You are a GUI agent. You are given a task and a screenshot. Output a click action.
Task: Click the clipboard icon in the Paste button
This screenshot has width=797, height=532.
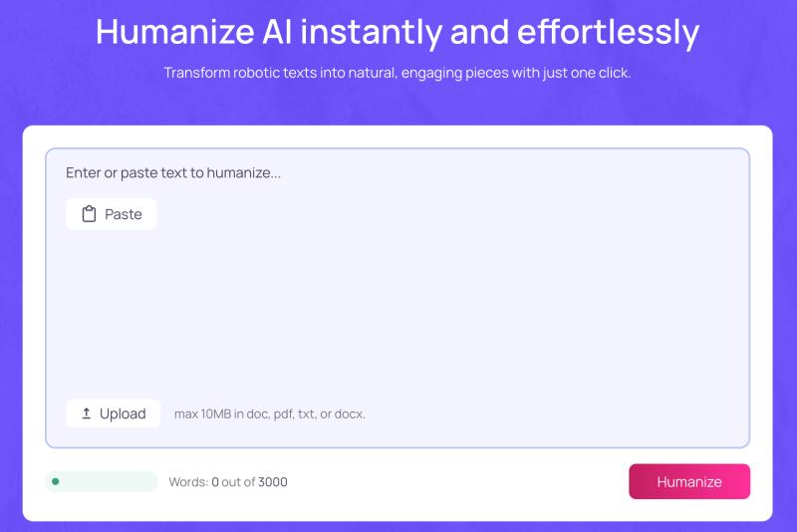click(x=89, y=214)
